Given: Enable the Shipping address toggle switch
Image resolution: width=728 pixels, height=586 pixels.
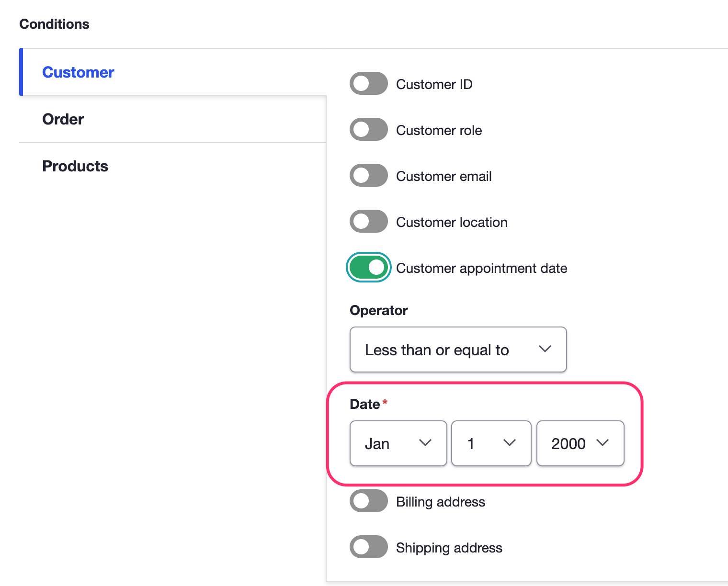Looking at the screenshot, I should 368,547.
